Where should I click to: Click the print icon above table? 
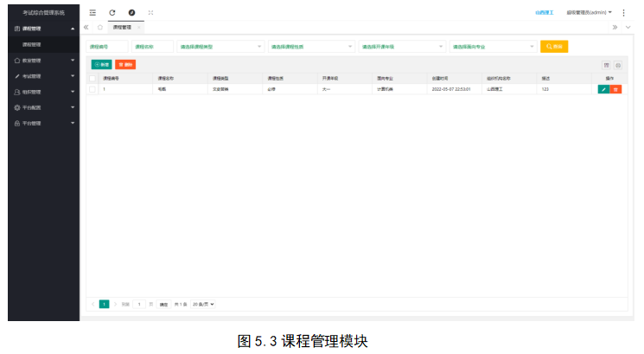[618, 65]
